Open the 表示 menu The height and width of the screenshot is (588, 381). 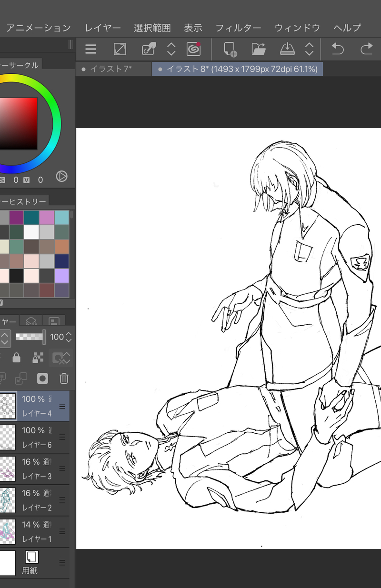193,28
